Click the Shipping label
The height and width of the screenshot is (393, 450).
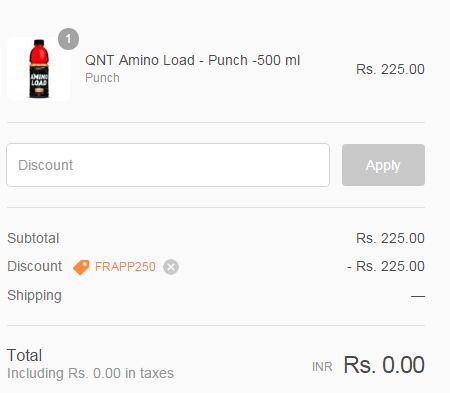tap(34, 296)
